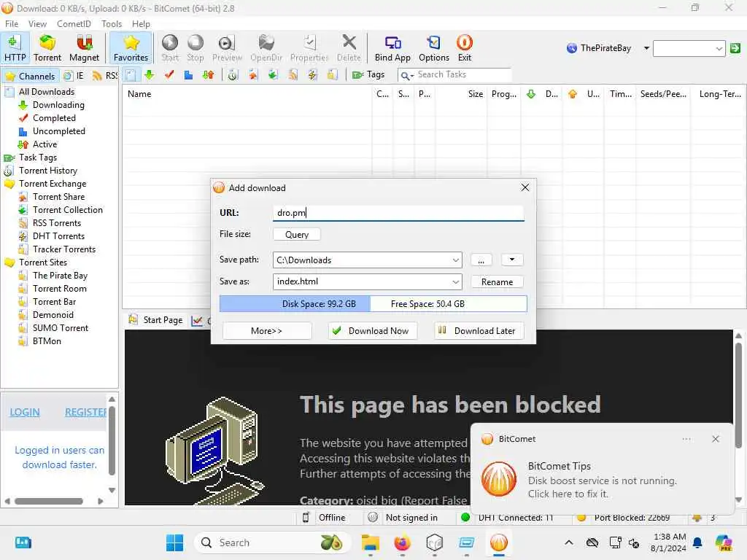Click the green DHT Connected status dot
The height and width of the screenshot is (560, 747).
[465, 518]
